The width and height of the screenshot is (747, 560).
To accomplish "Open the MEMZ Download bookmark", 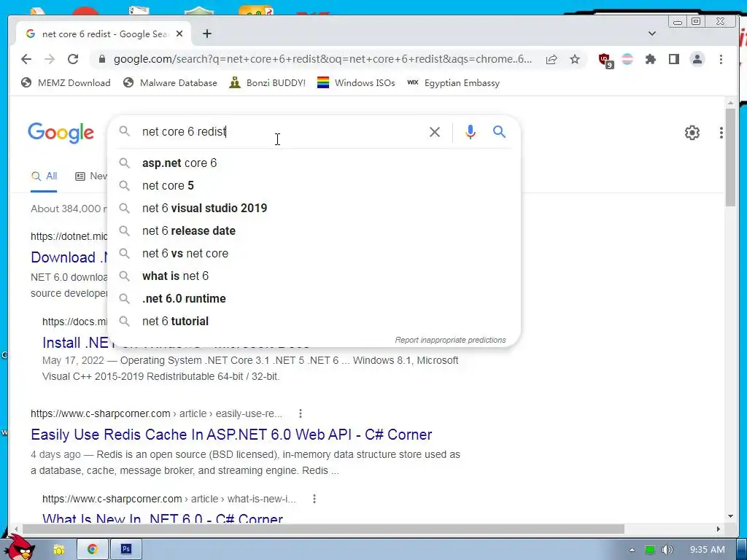I will [x=66, y=83].
